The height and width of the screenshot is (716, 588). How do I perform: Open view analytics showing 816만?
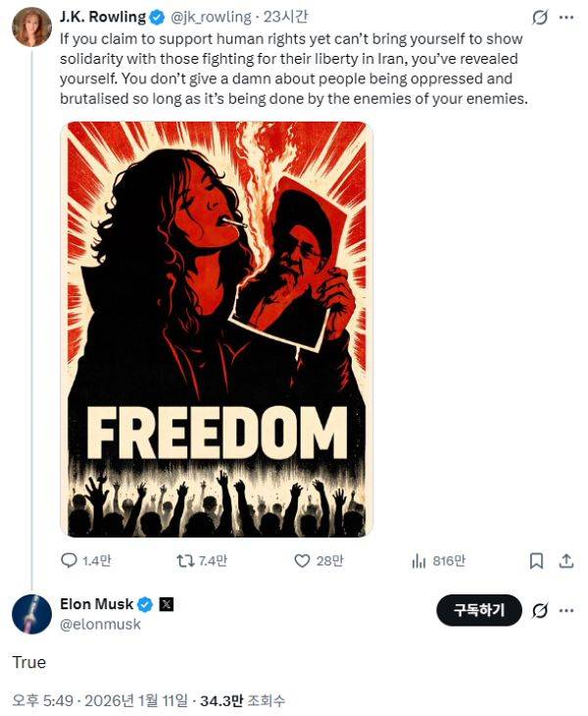point(417,560)
